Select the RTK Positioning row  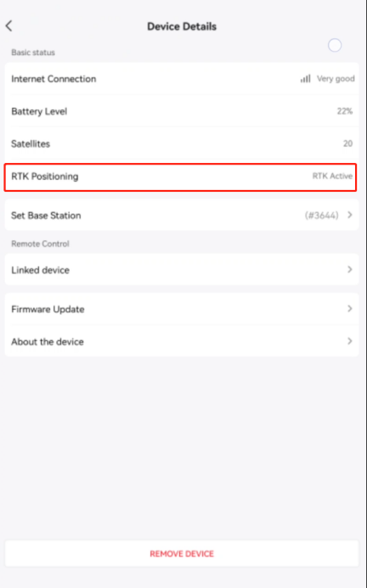pyautogui.click(x=180, y=177)
